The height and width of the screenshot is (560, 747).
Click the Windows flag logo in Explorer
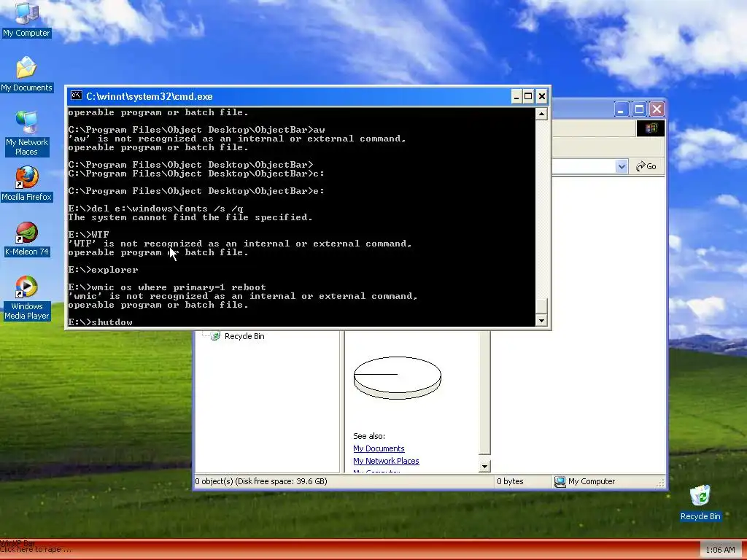coord(650,128)
